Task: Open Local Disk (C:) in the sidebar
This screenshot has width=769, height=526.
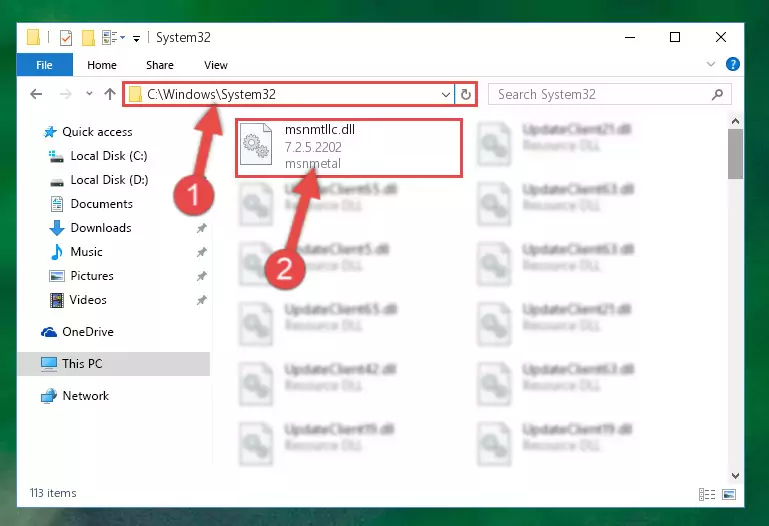Action: pyautogui.click(x=109, y=156)
